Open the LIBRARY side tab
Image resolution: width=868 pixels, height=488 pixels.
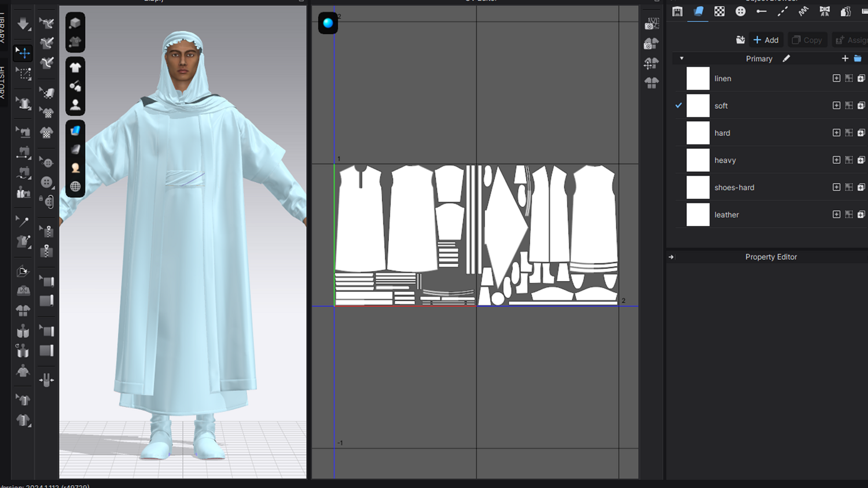coord(3,28)
